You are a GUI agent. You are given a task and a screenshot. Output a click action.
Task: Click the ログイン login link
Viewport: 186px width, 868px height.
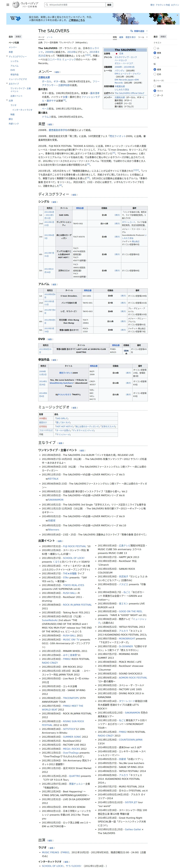click(175, 5)
